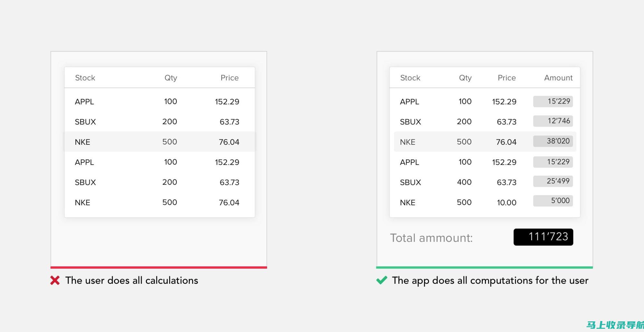The image size is (644, 332).
Task: Click the Price header in the table with Amount column
Action: click(507, 78)
